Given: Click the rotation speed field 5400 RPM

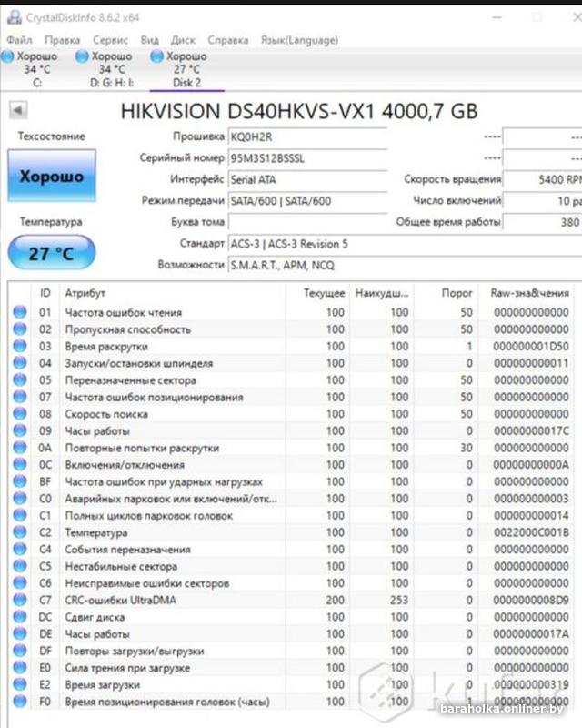Looking at the screenshot, I should (x=542, y=179).
